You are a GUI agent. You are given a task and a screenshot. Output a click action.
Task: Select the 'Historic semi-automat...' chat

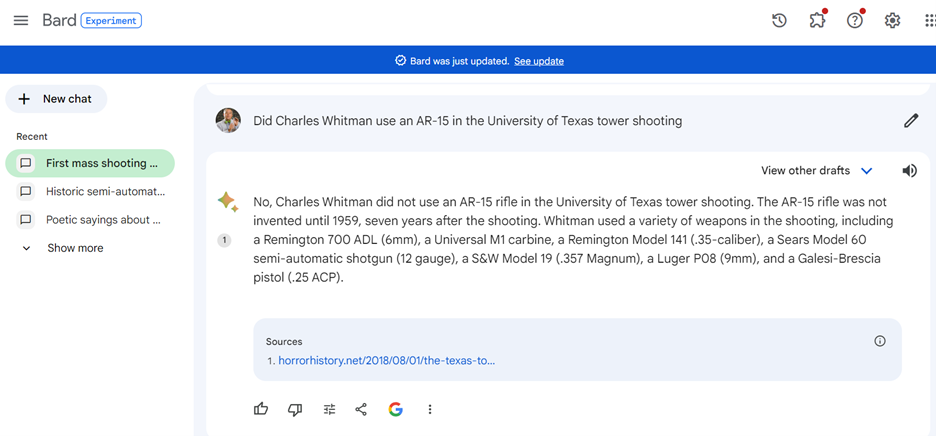pos(105,191)
